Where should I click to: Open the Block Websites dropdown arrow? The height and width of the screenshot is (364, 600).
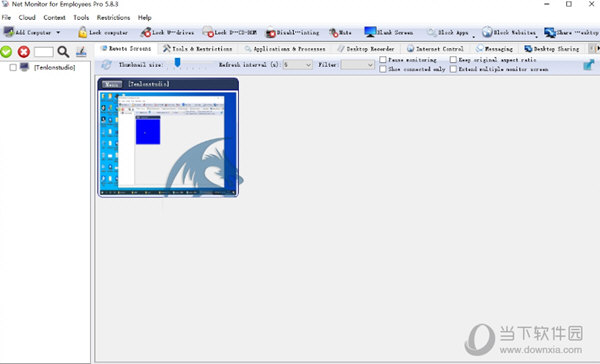point(536,37)
